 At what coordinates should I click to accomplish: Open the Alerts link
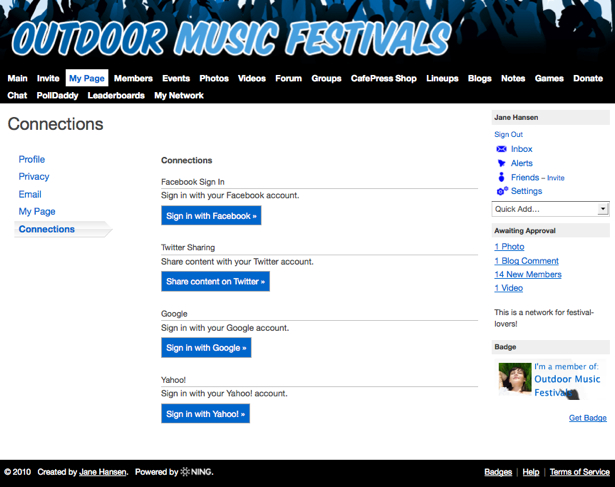coord(522,163)
